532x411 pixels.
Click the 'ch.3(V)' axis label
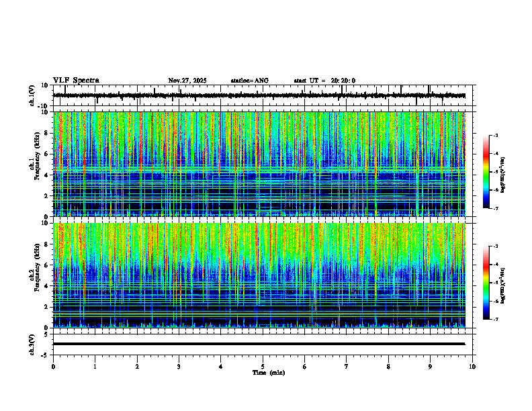click(32, 345)
